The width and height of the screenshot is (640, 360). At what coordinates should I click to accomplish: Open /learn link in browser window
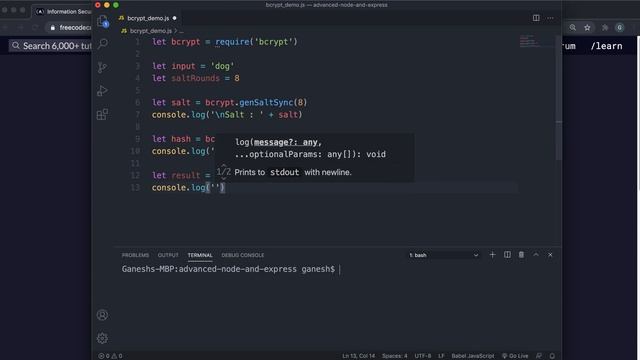[x=607, y=46]
